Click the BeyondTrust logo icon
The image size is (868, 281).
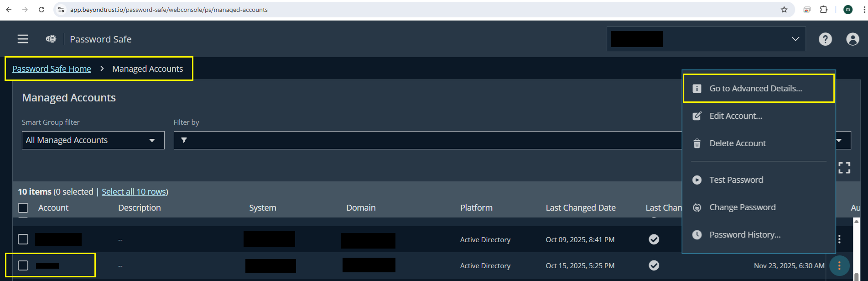pos(51,39)
